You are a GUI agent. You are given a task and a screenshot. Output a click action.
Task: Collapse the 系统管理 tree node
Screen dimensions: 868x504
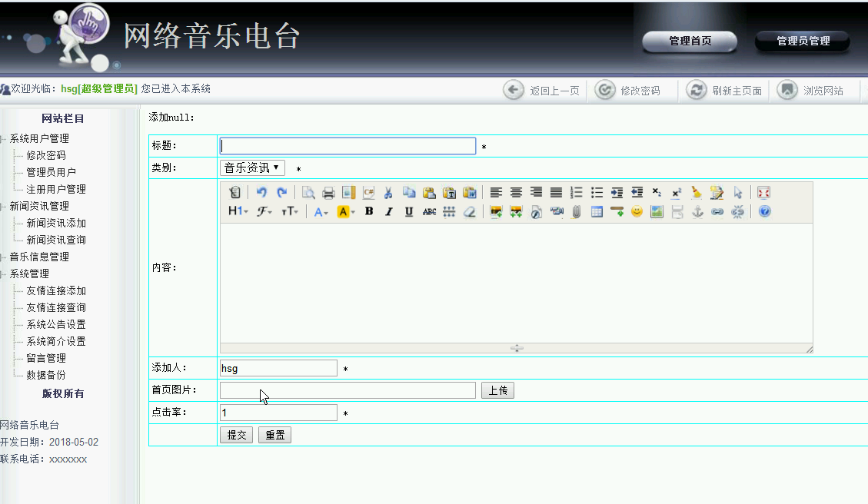[x=3, y=274]
